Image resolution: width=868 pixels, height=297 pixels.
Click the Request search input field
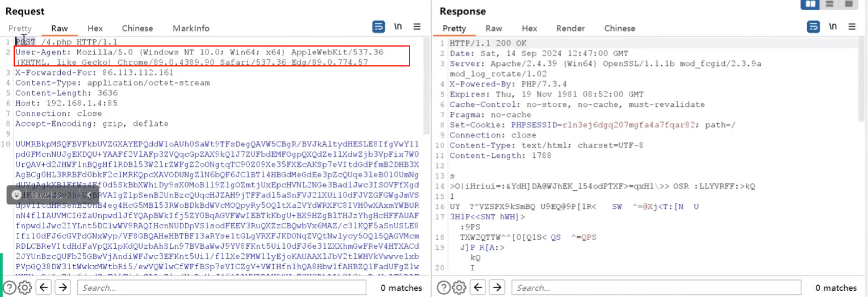[x=223, y=287]
